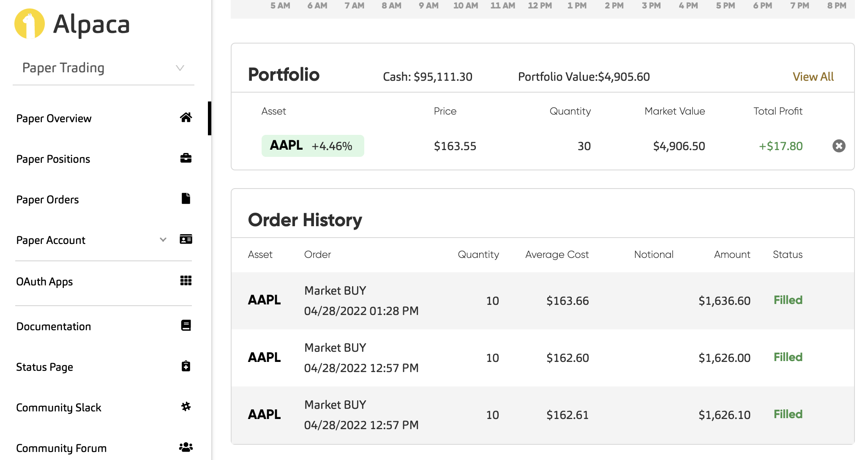Open the Status Page link
The image size is (868, 460).
coord(44,367)
